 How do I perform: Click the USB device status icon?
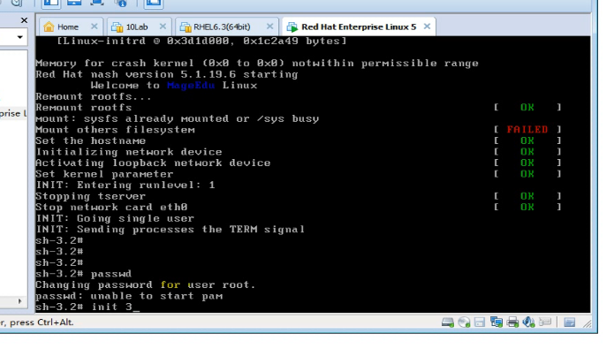[x=545, y=322]
